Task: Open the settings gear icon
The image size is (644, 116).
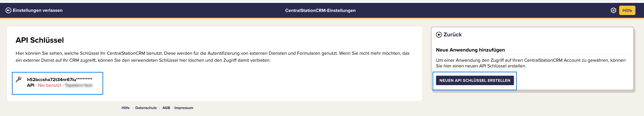Action: pos(613,10)
